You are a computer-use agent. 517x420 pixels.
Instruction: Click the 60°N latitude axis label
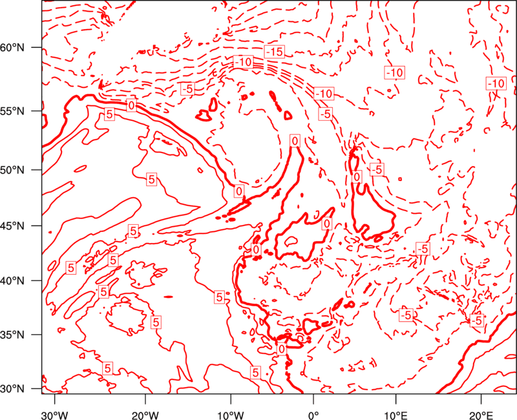click(x=12, y=48)
